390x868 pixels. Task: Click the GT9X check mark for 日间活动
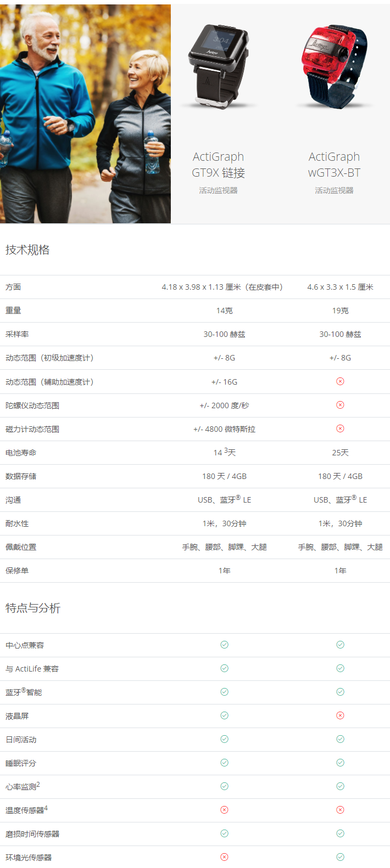coord(224,739)
